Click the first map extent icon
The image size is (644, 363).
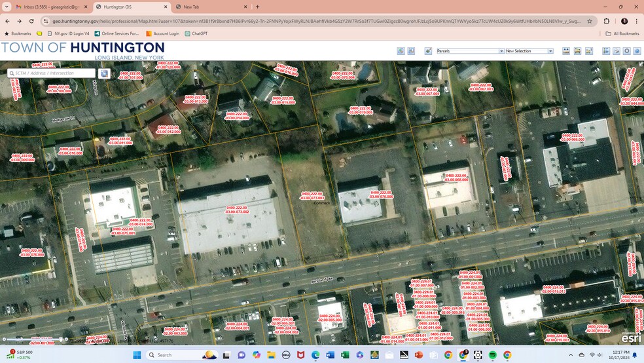coord(400,51)
